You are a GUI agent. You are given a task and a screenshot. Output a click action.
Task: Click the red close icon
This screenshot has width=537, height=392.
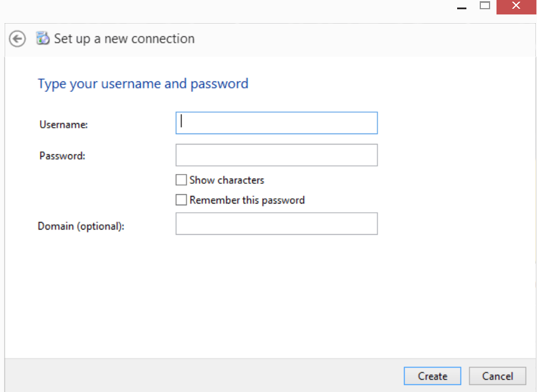coord(516,6)
